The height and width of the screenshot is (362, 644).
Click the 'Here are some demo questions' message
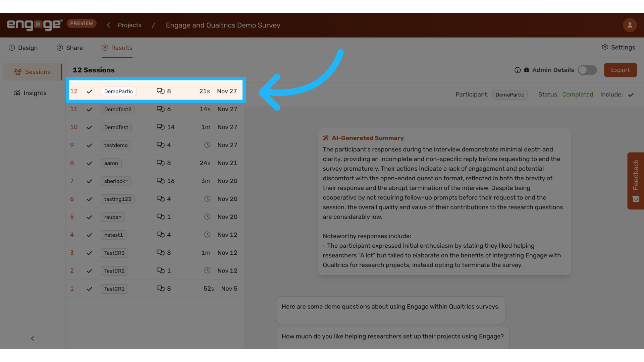(390, 310)
